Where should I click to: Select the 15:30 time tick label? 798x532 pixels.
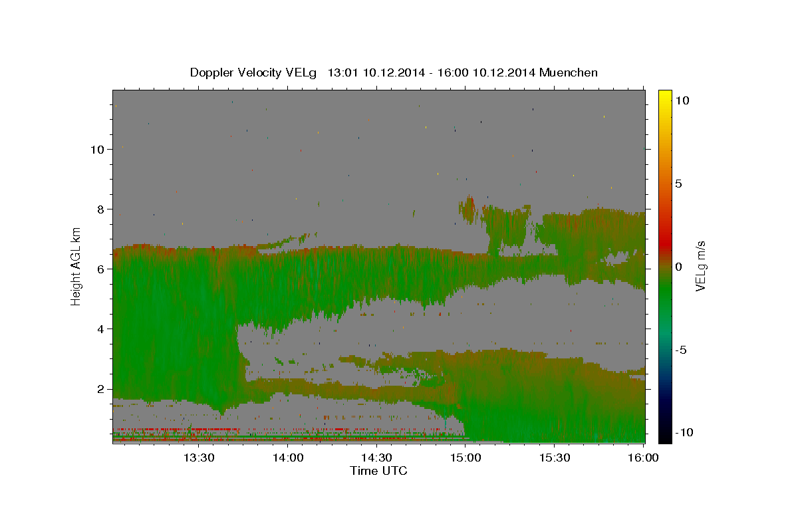pos(554,458)
